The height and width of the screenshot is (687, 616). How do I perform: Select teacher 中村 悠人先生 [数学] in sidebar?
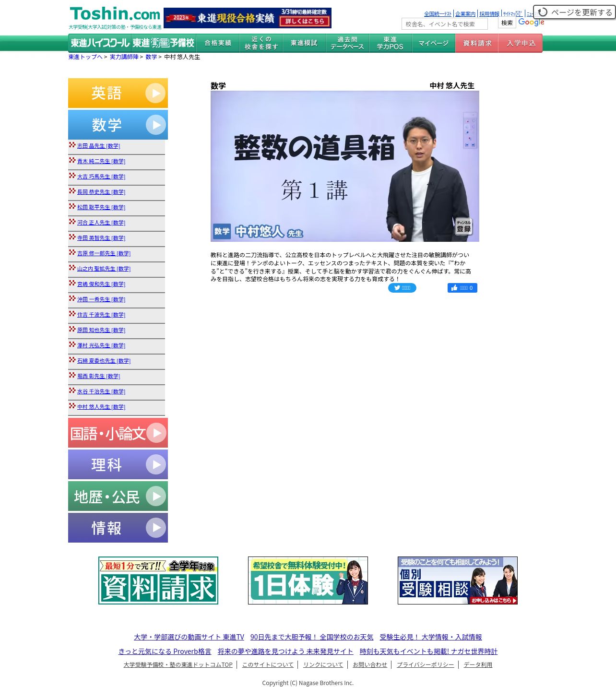101,407
